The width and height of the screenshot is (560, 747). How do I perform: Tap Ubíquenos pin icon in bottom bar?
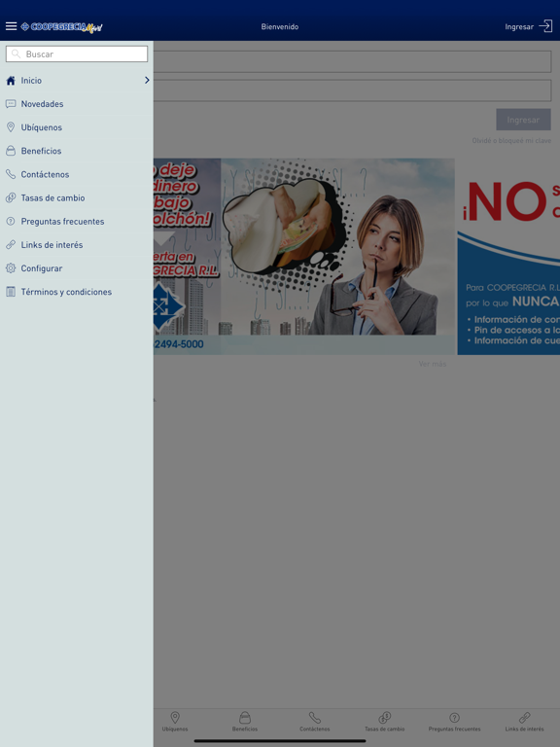[x=175, y=718]
